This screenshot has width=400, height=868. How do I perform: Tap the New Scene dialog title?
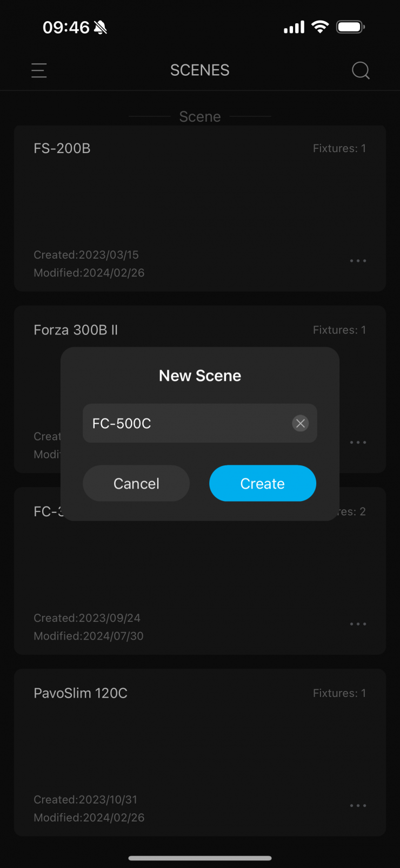tap(200, 376)
